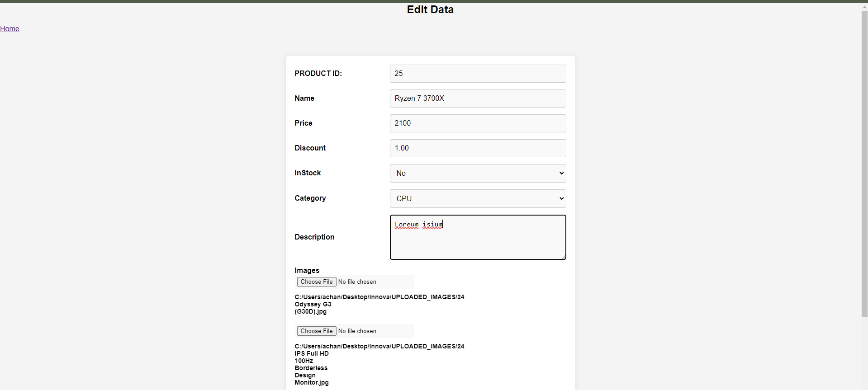This screenshot has height=390, width=868.
Task: Click the Description textarea resize handle
Action: tap(563, 257)
